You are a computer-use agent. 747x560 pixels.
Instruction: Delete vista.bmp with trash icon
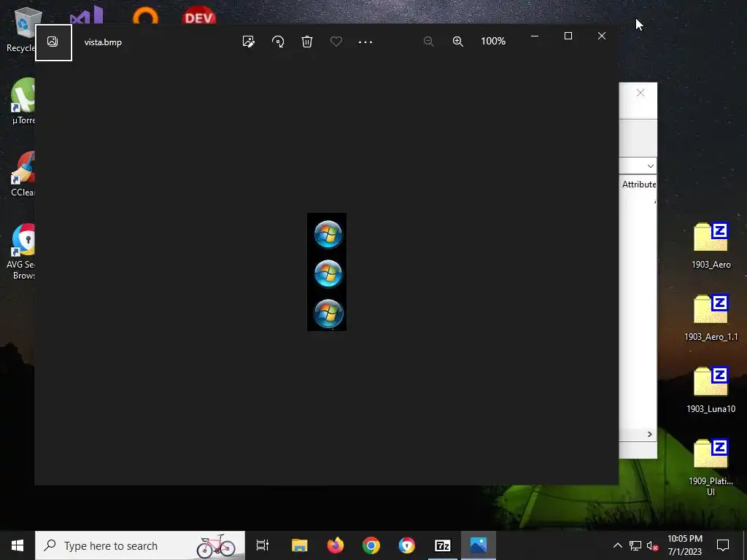307,42
